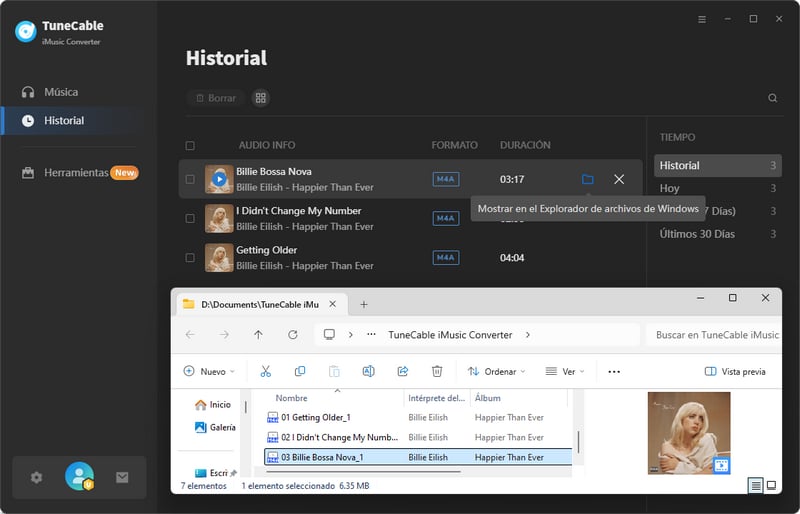Check the I Didn't Change My Number checkbox
Screen dimensions: 800x514
point(190,218)
